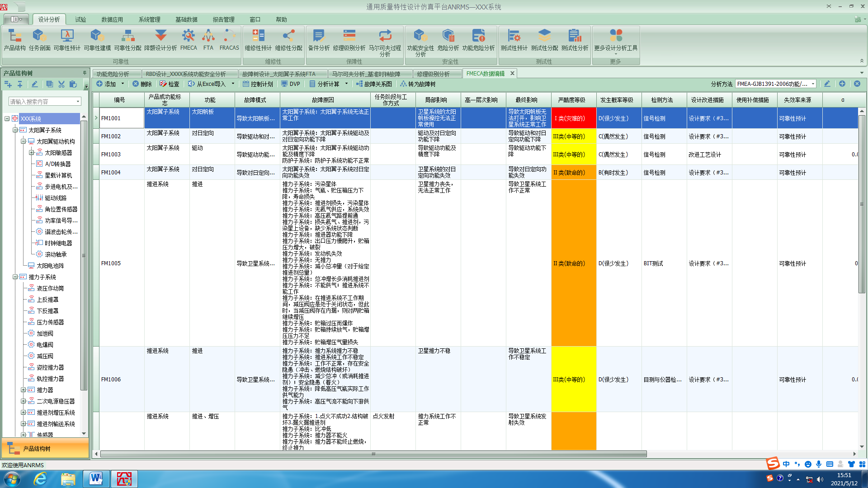Open 修理级别分析 ribbon tool

tap(349, 40)
